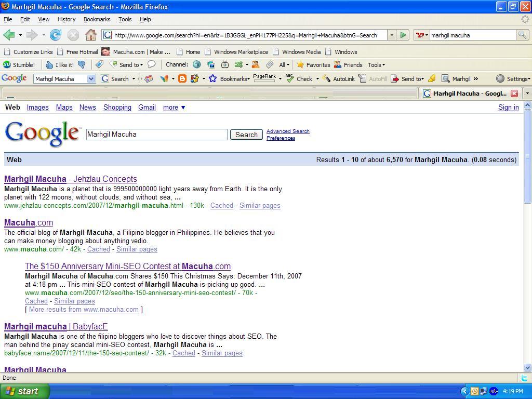This screenshot has width=532, height=399.
Task: Open the History menu
Action: [66, 19]
